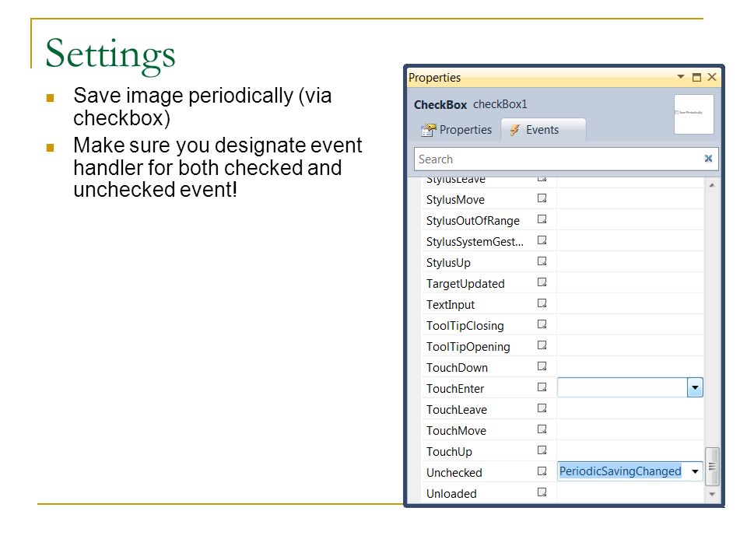Viewport: 747px width, 560px height.
Task: Click the marker icon next to TextInput
Action: pos(542,303)
